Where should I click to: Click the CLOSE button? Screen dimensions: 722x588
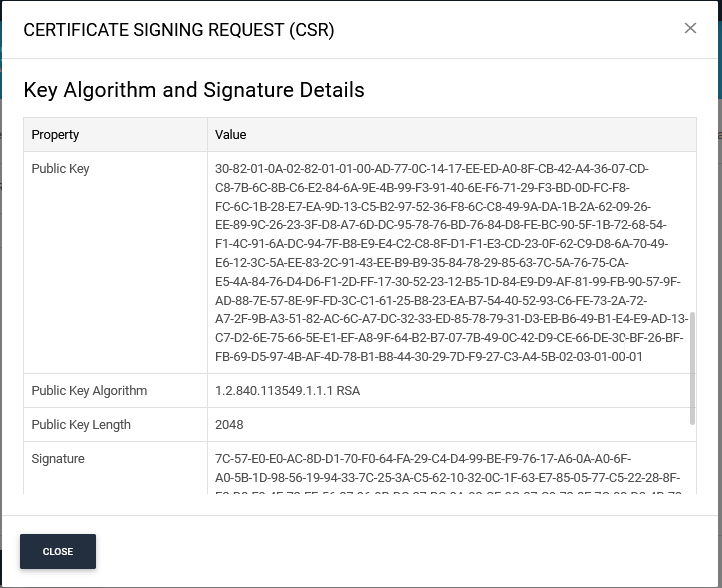click(x=58, y=551)
